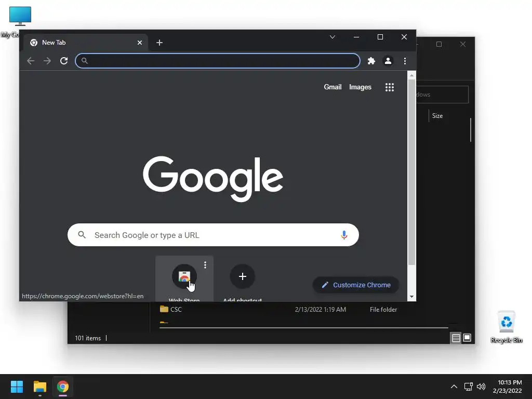Open the network icon in system tray
532x399 pixels.
pyautogui.click(x=469, y=387)
